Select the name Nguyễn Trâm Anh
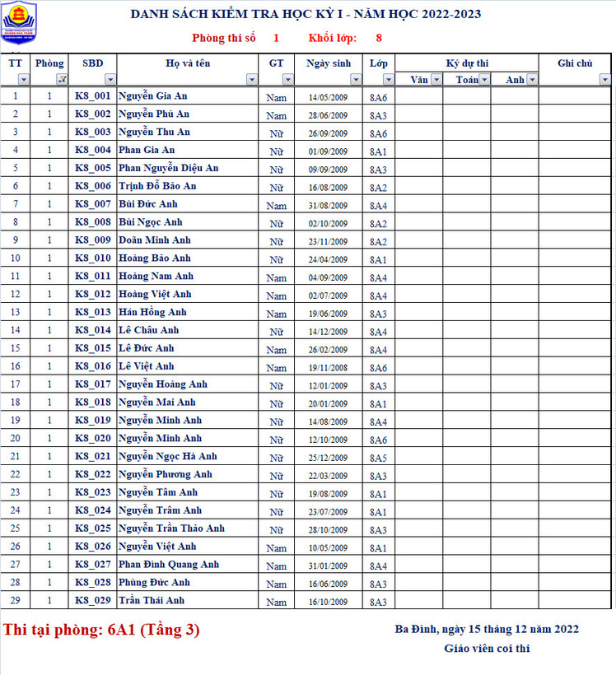616x675 pixels. click(x=161, y=510)
